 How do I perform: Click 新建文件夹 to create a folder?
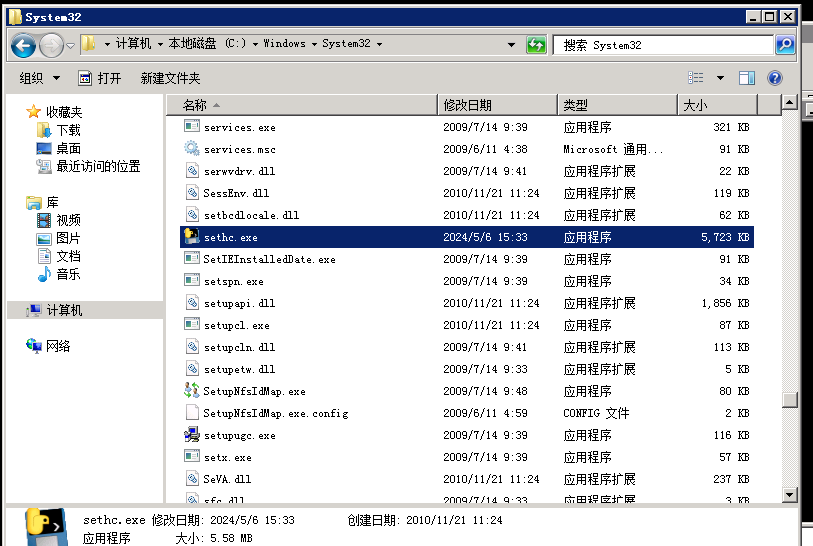(170, 78)
